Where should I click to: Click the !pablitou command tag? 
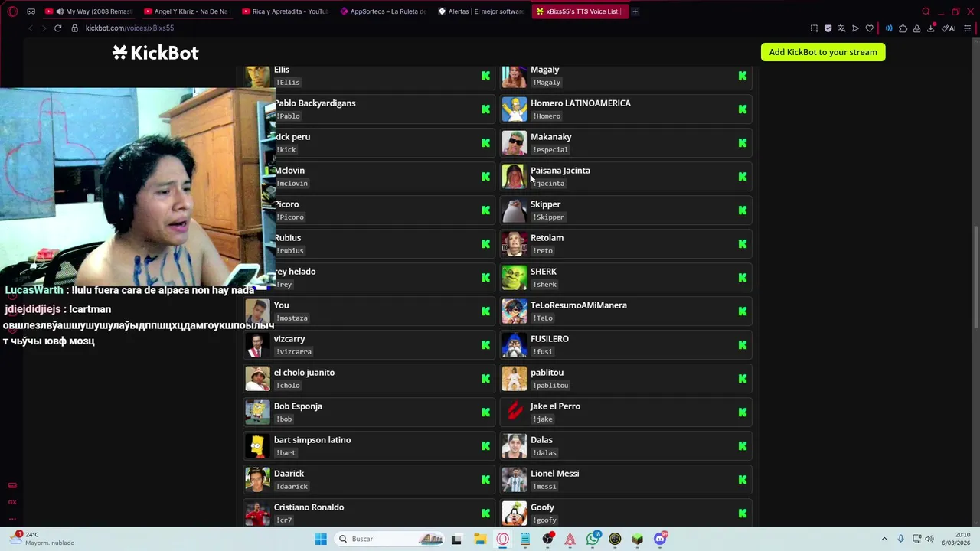point(550,386)
